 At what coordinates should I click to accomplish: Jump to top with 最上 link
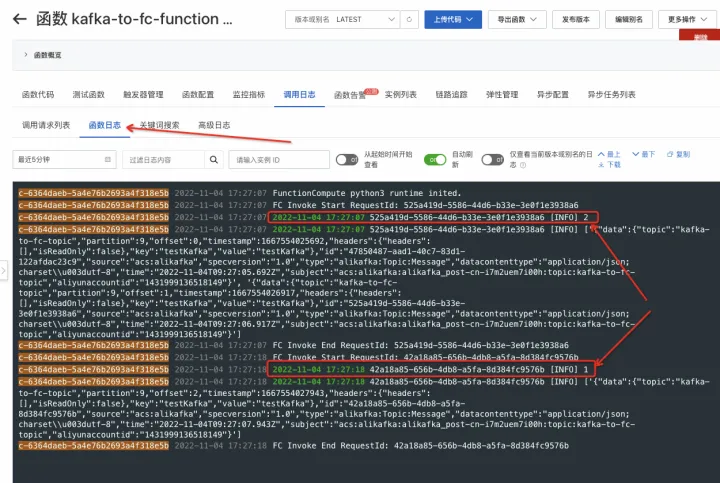(609, 154)
